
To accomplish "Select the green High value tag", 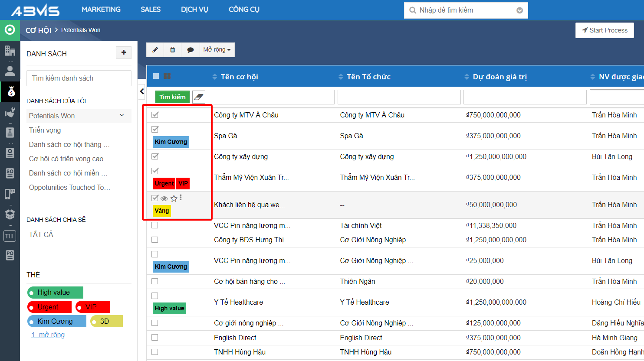I will 55,293.
